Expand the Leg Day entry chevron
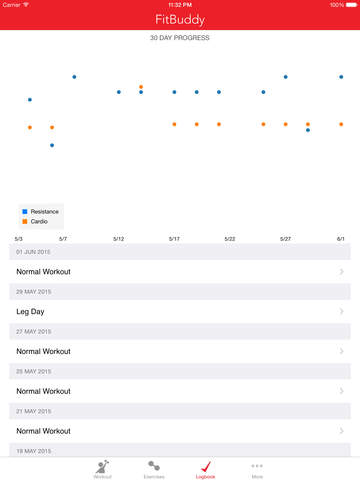 pyautogui.click(x=342, y=311)
